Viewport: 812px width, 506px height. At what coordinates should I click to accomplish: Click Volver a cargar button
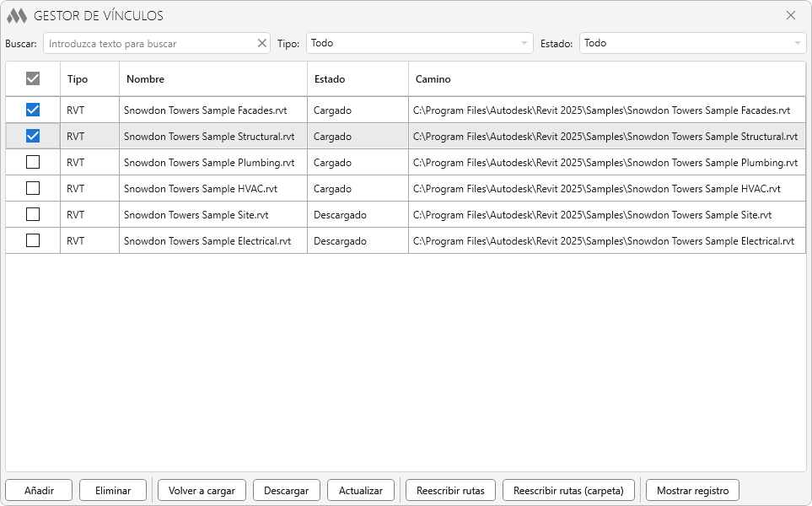tap(202, 490)
